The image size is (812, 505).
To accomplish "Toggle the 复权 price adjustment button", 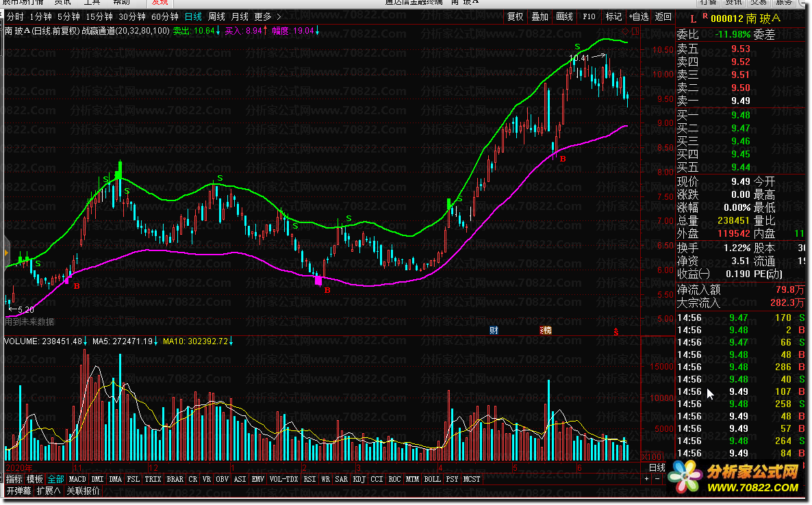I will 516,16.
